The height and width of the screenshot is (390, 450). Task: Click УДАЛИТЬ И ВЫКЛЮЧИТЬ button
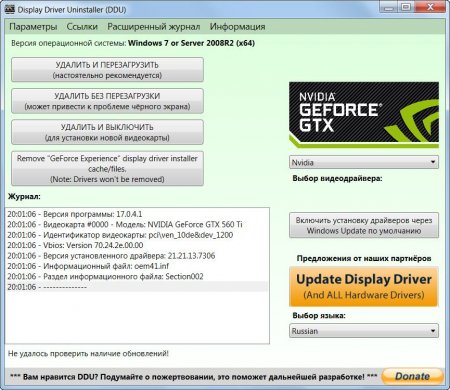pos(107,132)
